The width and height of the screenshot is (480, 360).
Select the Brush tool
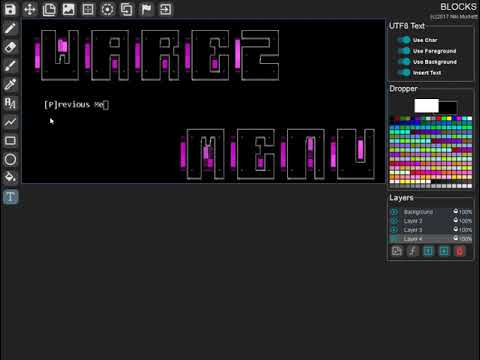point(10,66)
